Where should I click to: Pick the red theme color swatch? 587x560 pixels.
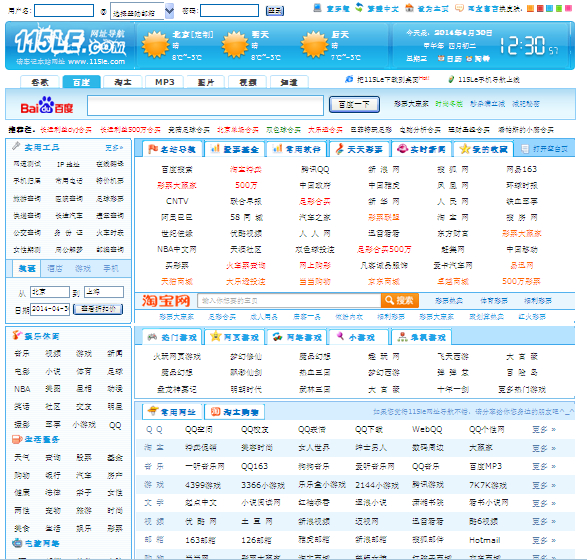(x=540, y=8)
